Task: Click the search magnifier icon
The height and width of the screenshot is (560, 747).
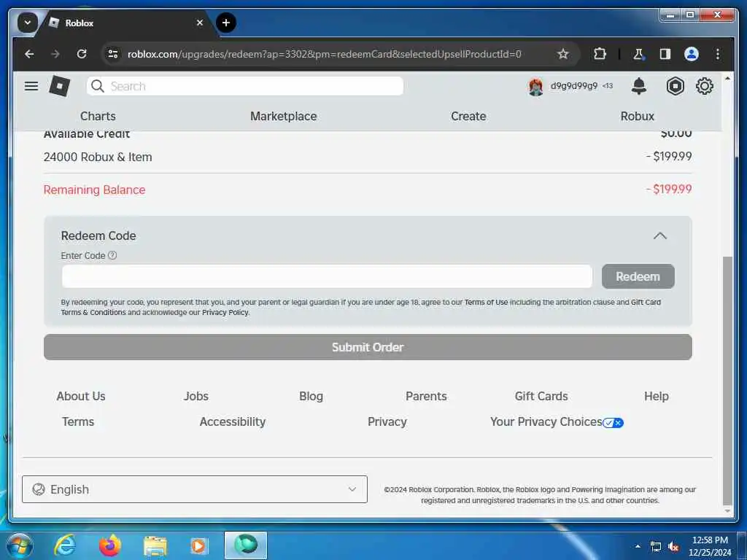Action: tap(98, 86)
